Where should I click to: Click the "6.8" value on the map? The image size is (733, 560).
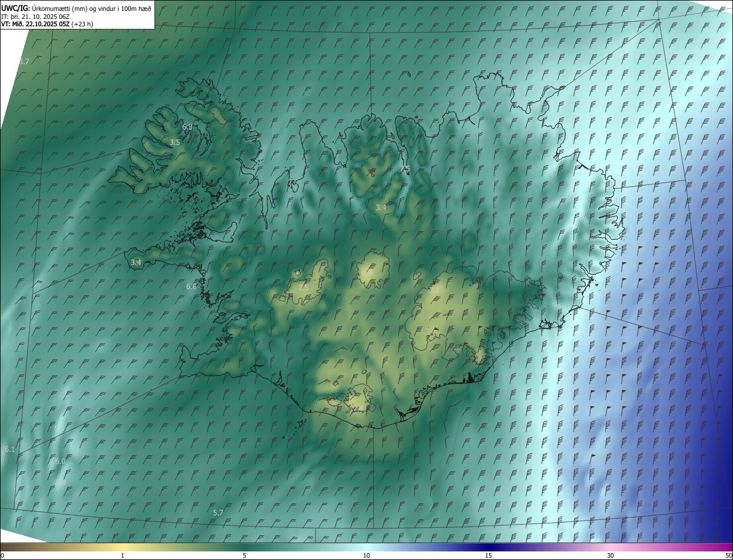click(191, 286)
